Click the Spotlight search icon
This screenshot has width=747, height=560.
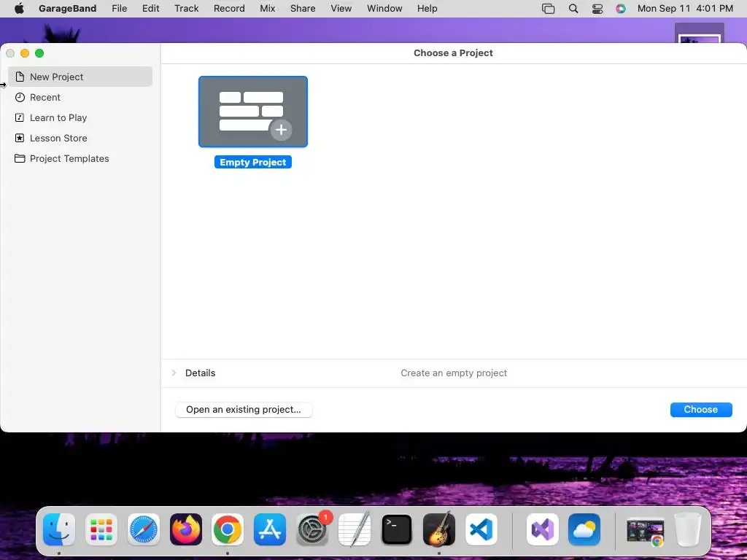click(573, 9)
